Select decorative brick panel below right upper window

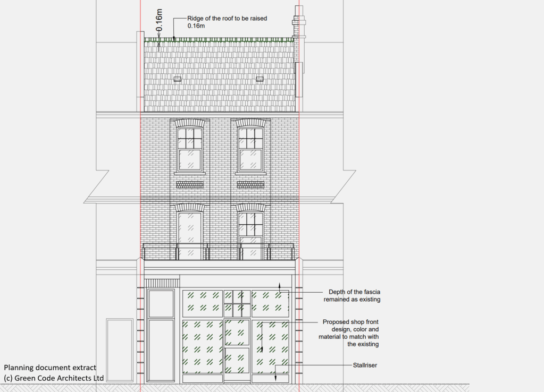(x=250, y=184)
